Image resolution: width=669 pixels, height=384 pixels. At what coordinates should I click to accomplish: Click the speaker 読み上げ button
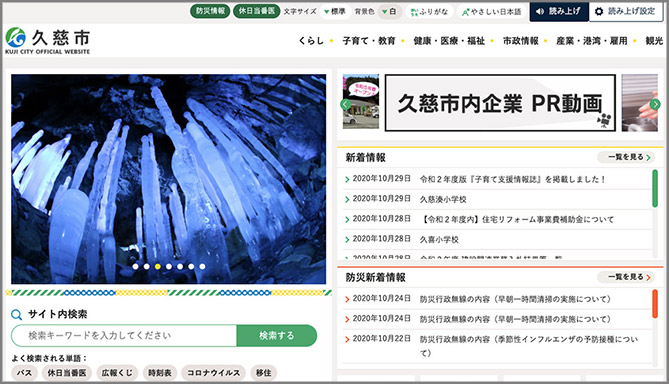559,12
